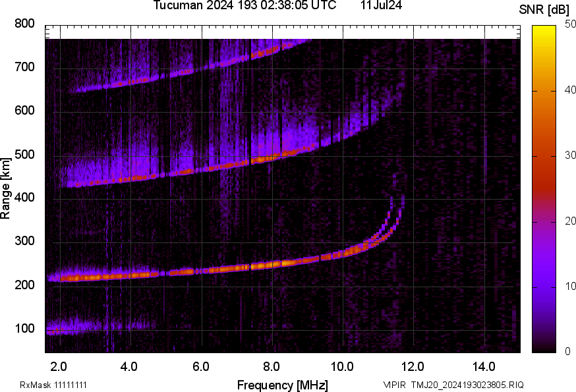
Task: Click the 8.0 frequency tick label
Action: coord(272,366)
